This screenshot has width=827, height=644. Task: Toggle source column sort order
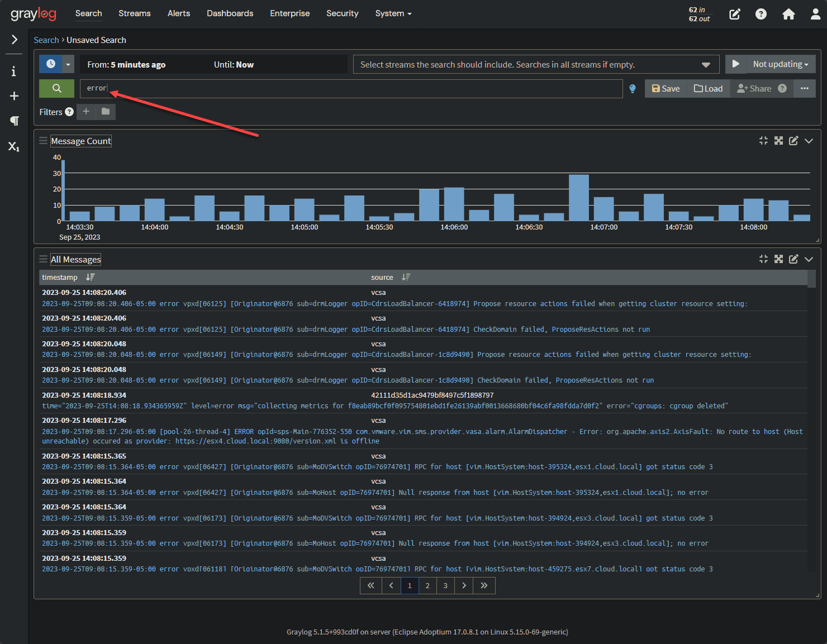406,277
